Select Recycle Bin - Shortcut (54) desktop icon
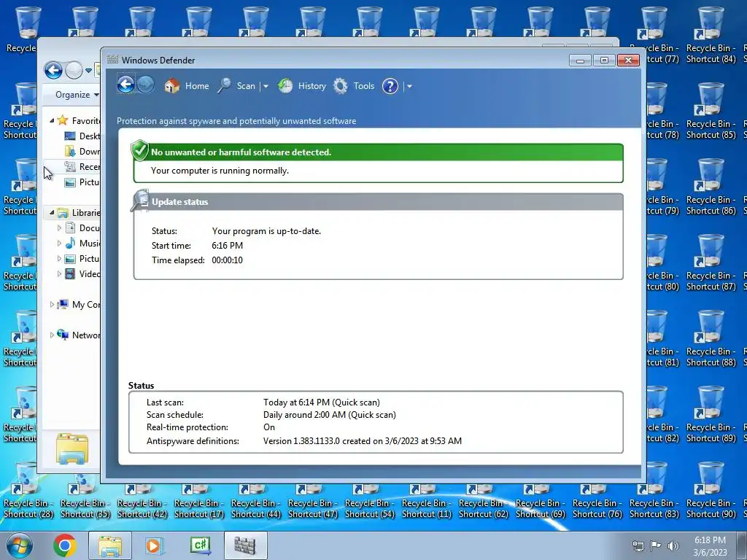 pyautogui.click(x=370, y=502)
